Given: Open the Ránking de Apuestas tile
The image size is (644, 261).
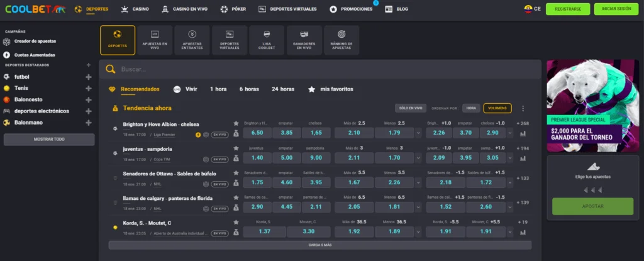Looking at the screenshot, I should point(341,40).
